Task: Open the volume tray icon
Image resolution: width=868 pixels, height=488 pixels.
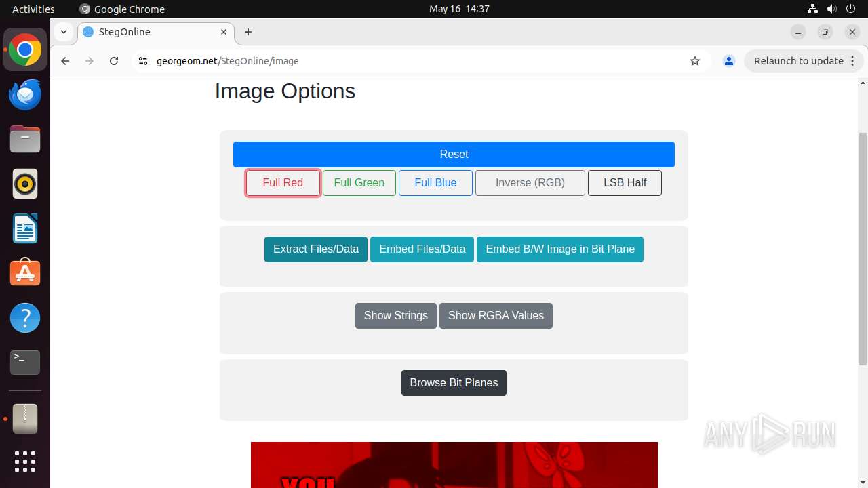Action: pos(831,9)
